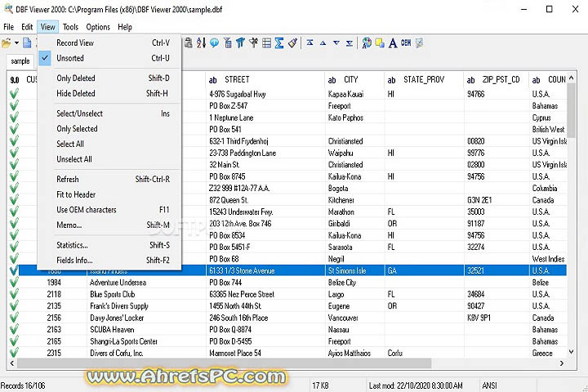The height and width of the screenshot is (392, 588).
Task: Click the CITY column header
Action: [354, 79]
